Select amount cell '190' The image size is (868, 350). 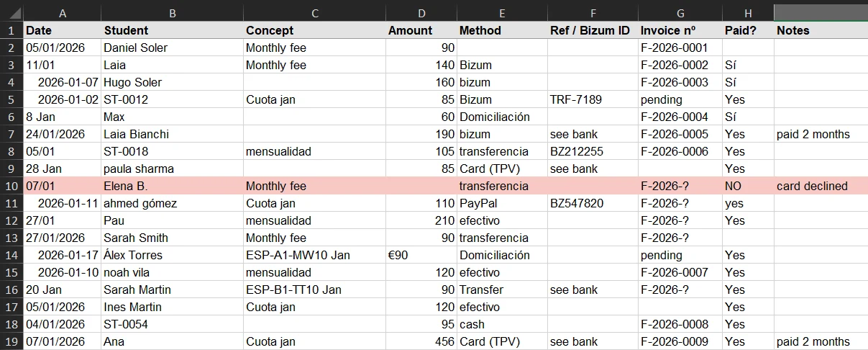pyautogui.click(x=421, y=134)
